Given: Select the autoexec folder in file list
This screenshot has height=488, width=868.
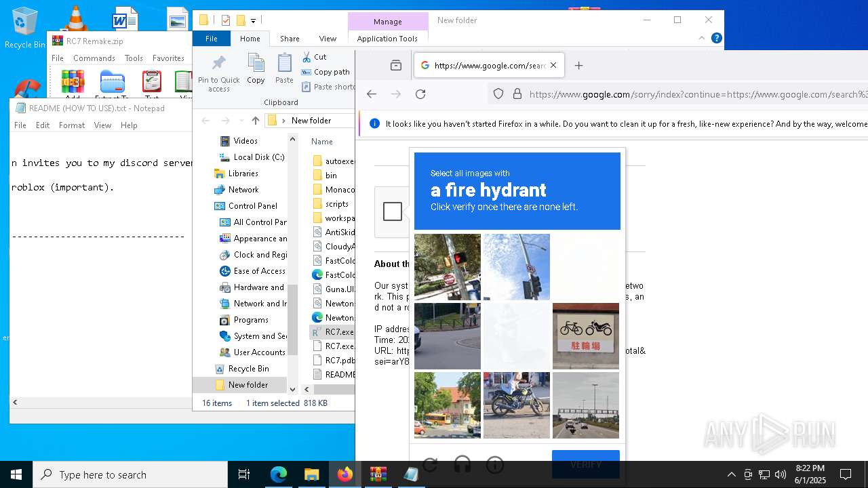Looking at the screenshot, I should (333, 161).
